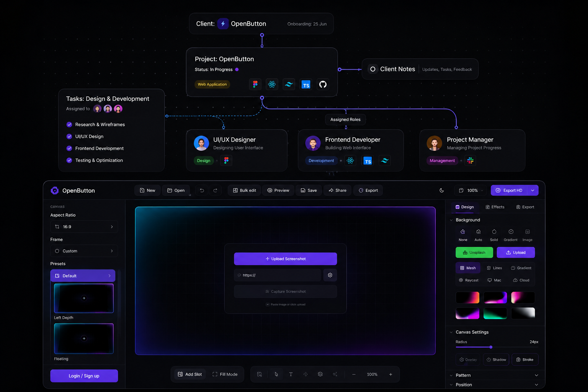Toggle Research & Wireframes task checkbox

click(x=69, y=124)
